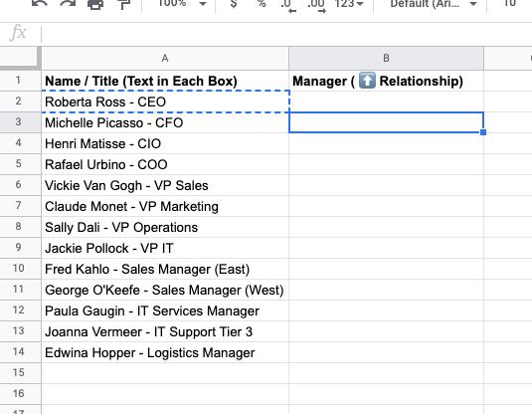Select column B header
The width and height of the screenshot is (532, 414).
tap(386, 59)
